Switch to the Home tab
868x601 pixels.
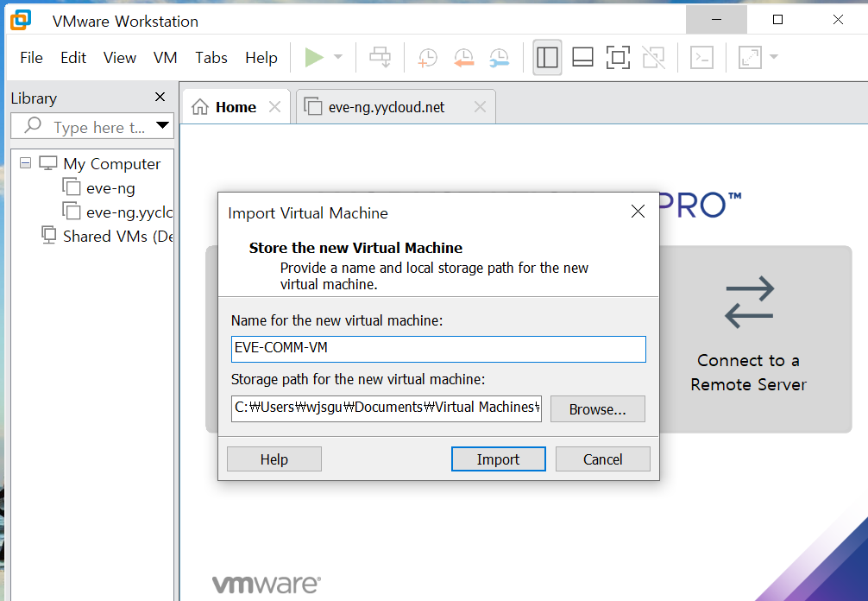coord(236,107)
